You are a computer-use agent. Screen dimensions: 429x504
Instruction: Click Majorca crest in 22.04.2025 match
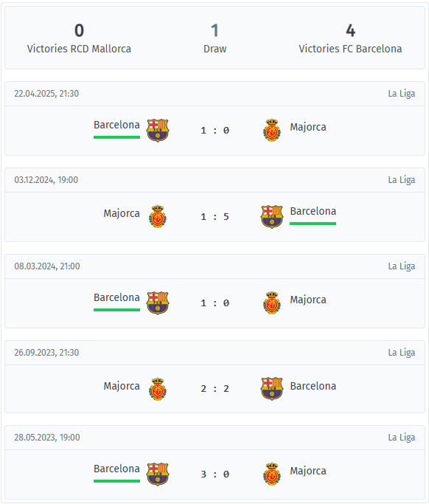pyautogui.click(x=272, y=130)
